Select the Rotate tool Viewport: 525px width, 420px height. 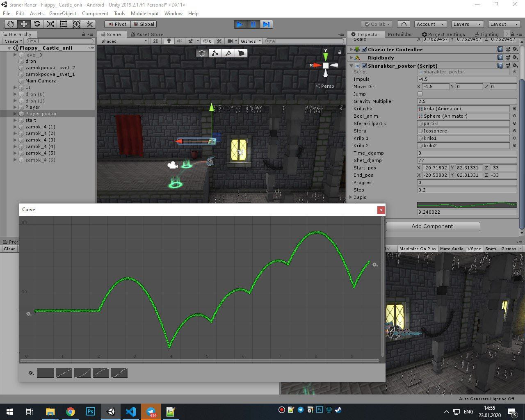(37, 24)
